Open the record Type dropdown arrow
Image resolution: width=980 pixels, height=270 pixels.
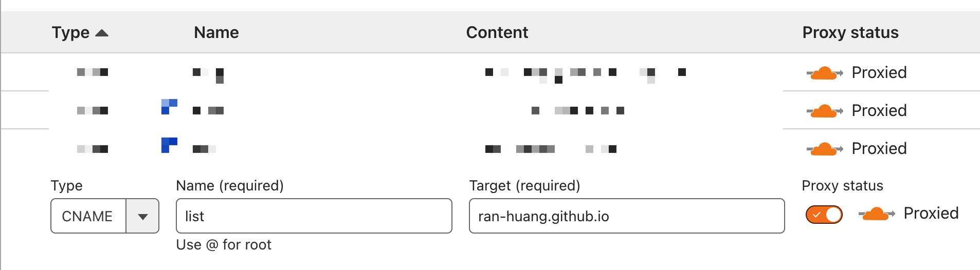click(x=142, y=216)
